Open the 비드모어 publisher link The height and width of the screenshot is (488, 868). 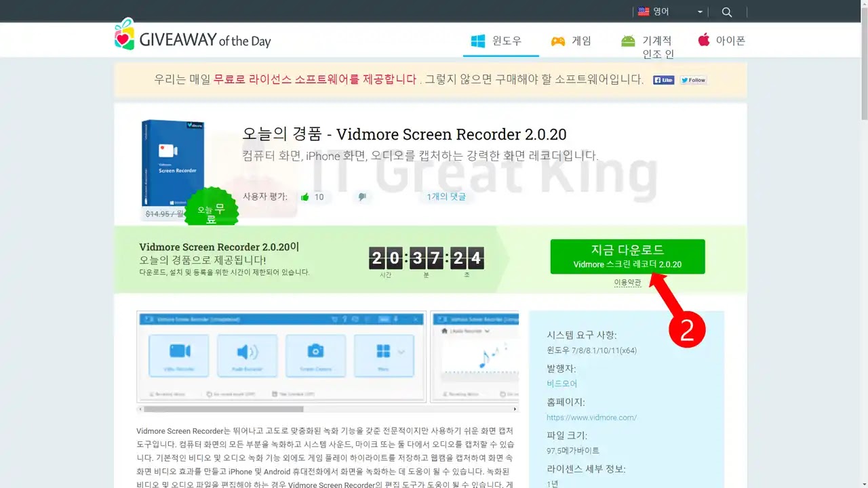[x=562, y=384]
